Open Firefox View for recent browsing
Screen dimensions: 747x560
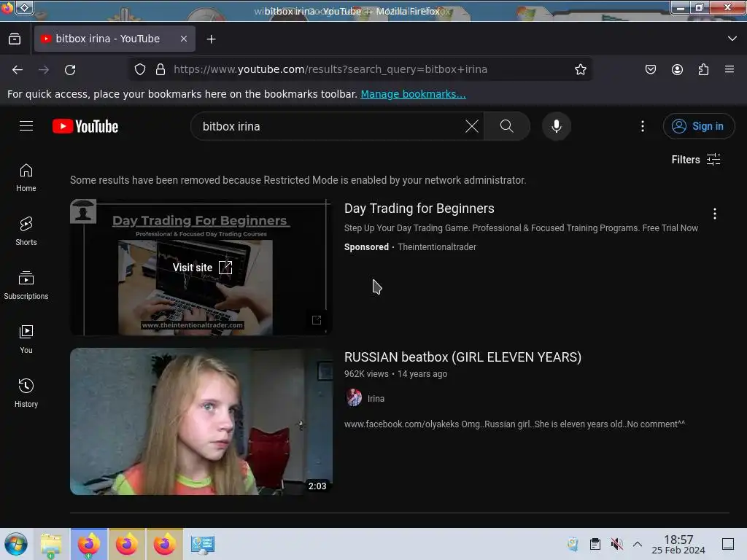coord(15,39)
